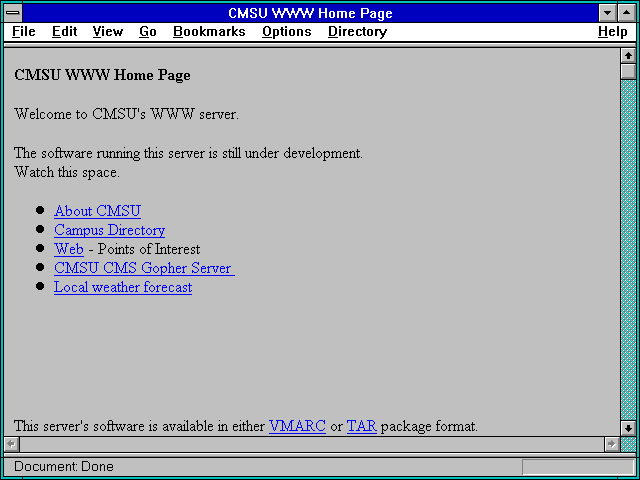Open the CMSU CMS Gopher Server link

click(x=144, y=268)
